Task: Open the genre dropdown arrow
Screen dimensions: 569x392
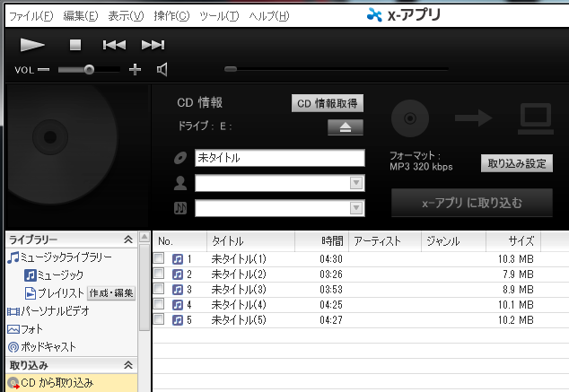Action: [356, 208]
